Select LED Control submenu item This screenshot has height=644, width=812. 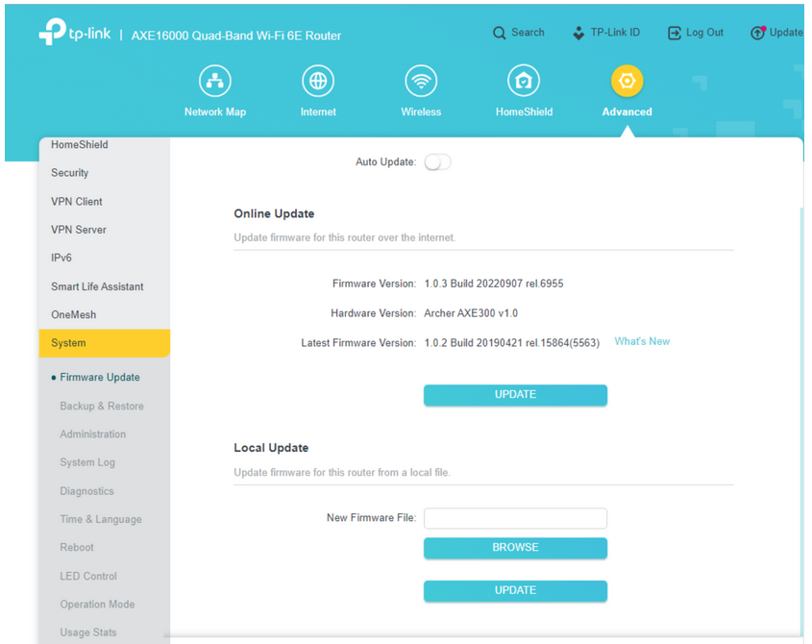tap(88, 576)
